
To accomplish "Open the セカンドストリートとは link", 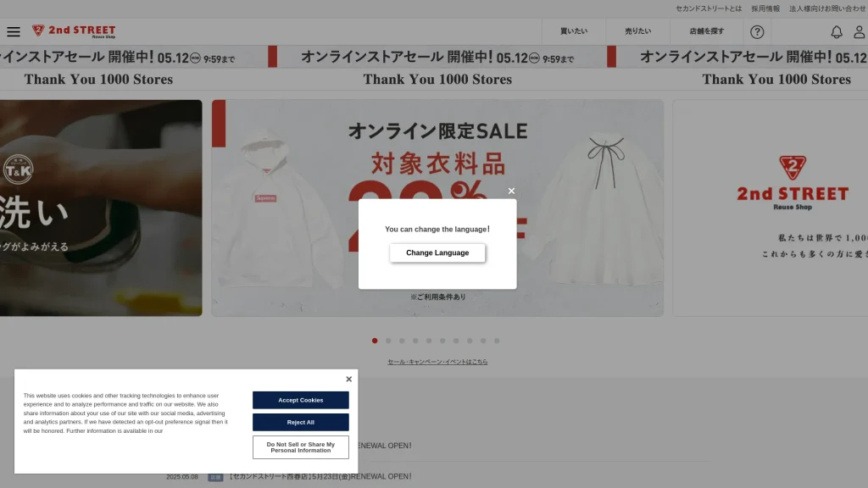I will click(x=709, y=8).
